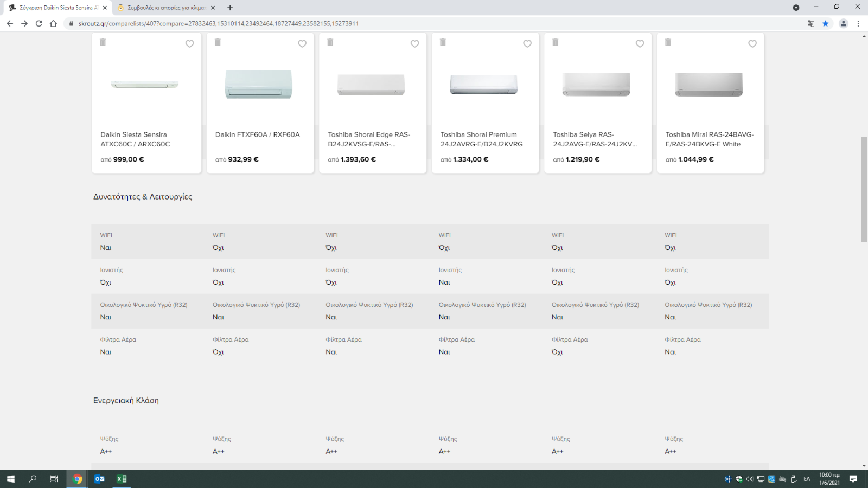This screenshot has height=488, width=868.
Task: Open the Chrome tab search dropdown
Action: pyautogui.click(x=796, y=8)
